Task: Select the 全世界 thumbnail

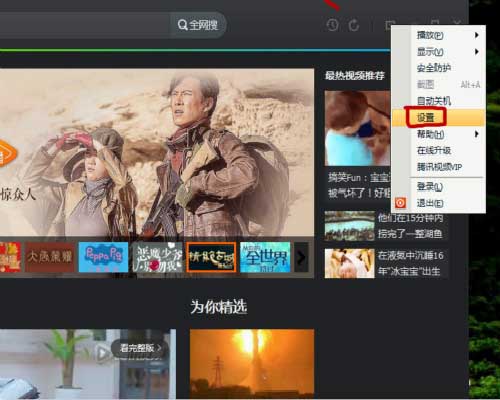Action: click(265, 257)
